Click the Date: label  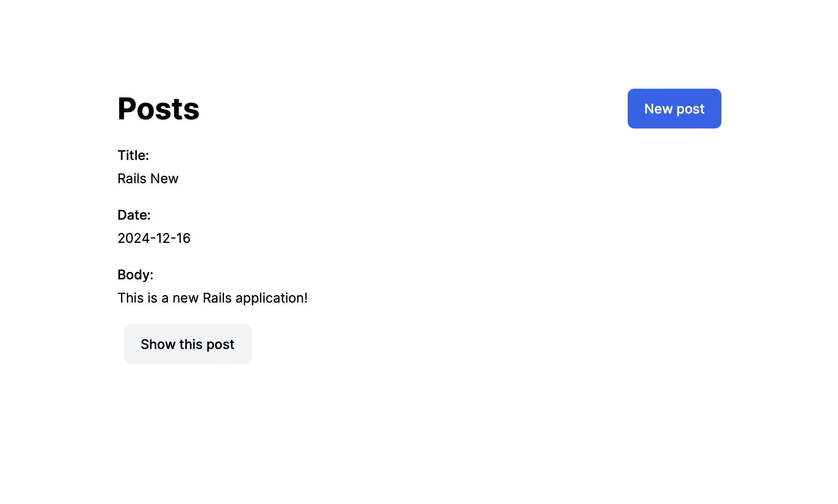click(x=134, y=215)
